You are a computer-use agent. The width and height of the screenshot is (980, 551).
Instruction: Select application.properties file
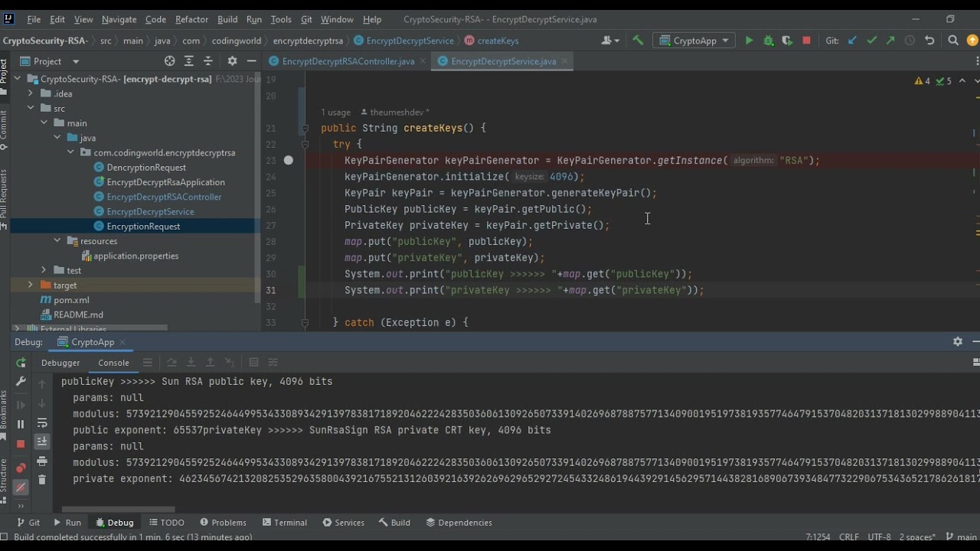tap(136, 256)
